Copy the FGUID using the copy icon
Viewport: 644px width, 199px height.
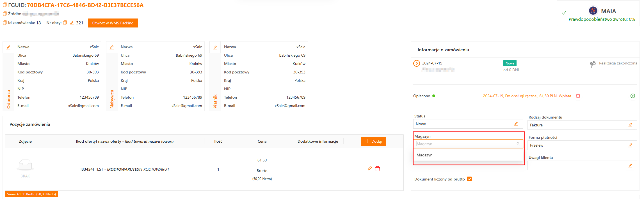[x=4, y=5]
